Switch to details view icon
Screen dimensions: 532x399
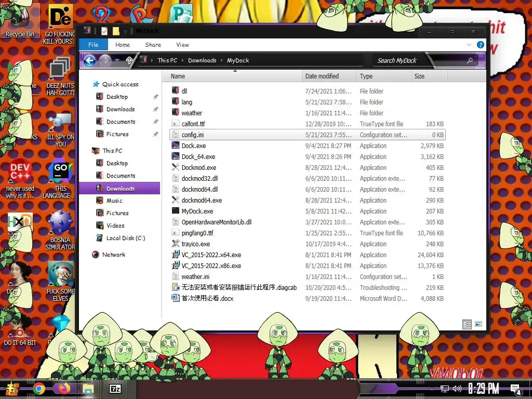[x=467, y=324]
